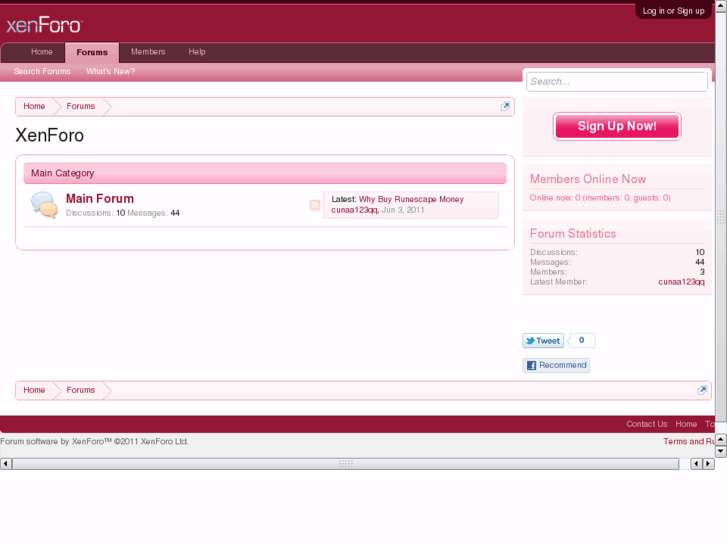Open cunaa123qq profile in latest post

(x=354, y=210)
